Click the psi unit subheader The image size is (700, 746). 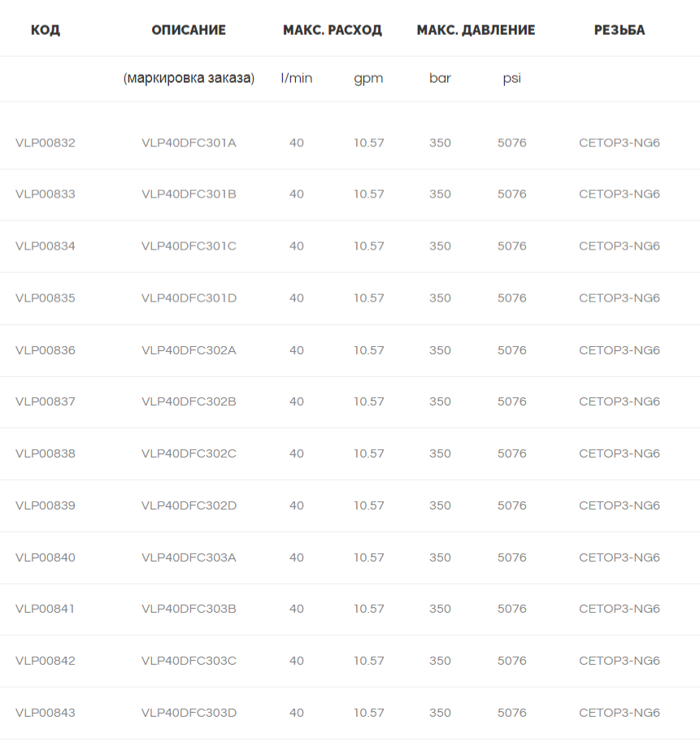click(x=511, y=79)
